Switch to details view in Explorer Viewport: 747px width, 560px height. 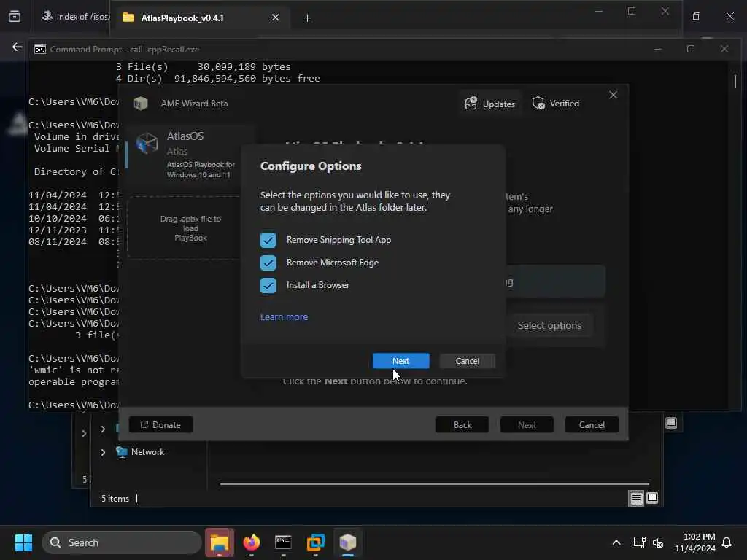pyautogui.click(x=636, y=499)
